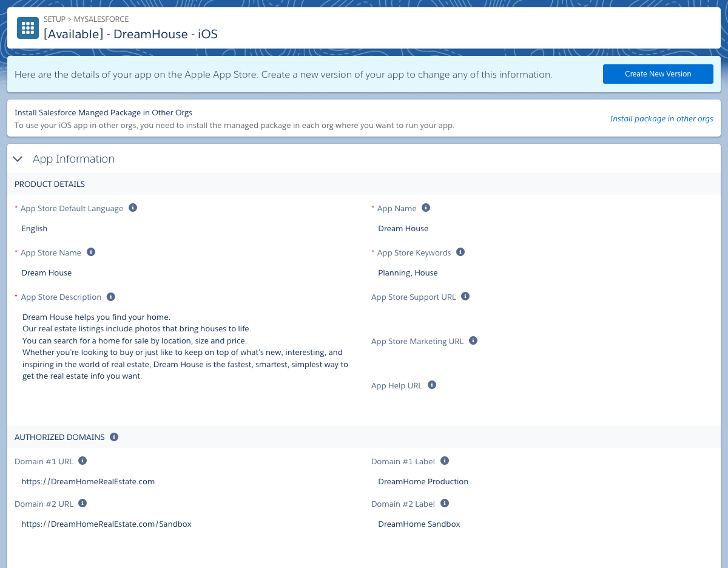
Task: Show Authorized Domains info tooltip
Action: (x=114, y=436)
